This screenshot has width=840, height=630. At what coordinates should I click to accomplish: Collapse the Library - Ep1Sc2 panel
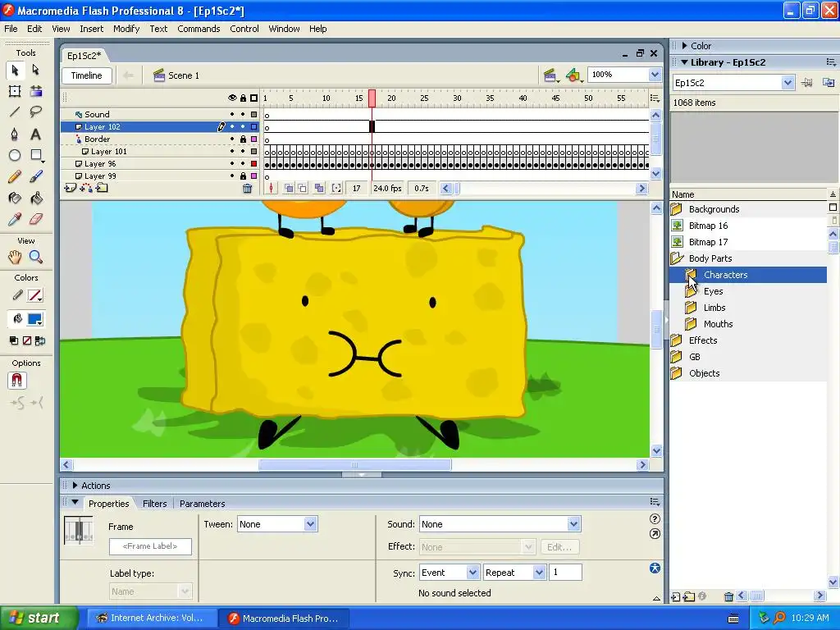point(685,62)
